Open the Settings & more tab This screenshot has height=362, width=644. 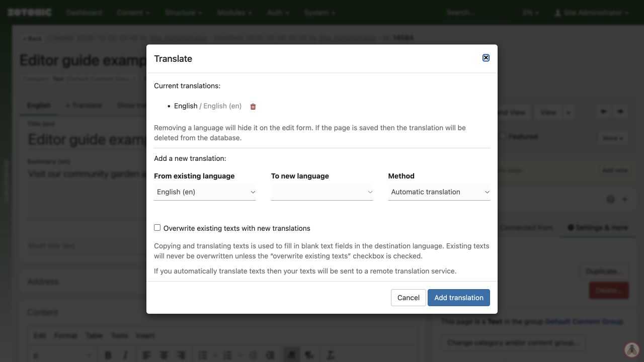pyautogui.click(x=598, y=228)
